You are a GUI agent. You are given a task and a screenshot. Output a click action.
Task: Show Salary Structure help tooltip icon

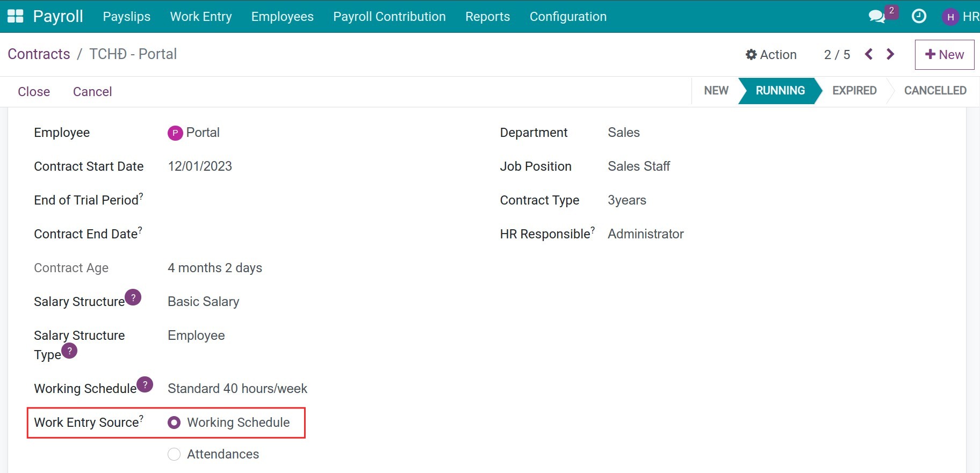point(133,297)
